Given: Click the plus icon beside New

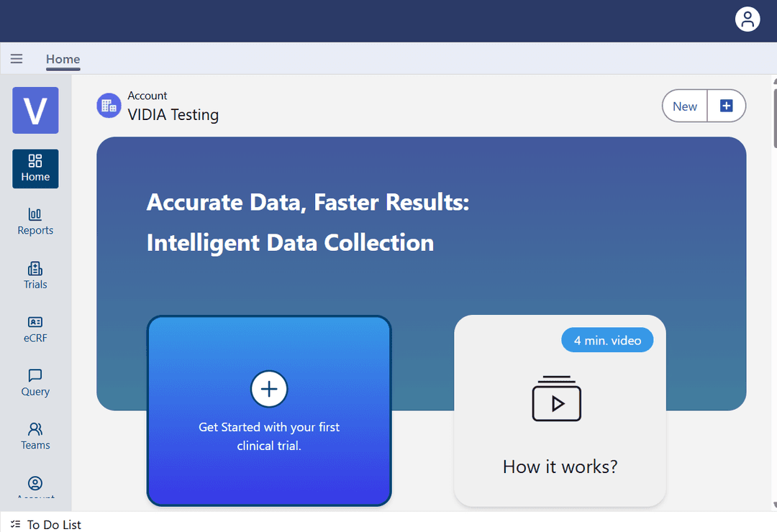Looking at the screenshot, I should pyautogui.click(x=727, y=105).
